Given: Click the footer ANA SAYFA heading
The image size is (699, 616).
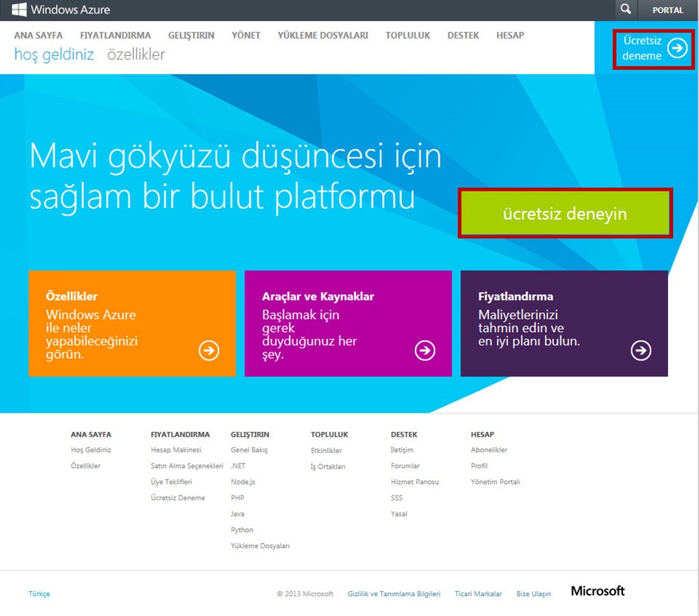Looking at the screenshot, I should tap(91, 434).
